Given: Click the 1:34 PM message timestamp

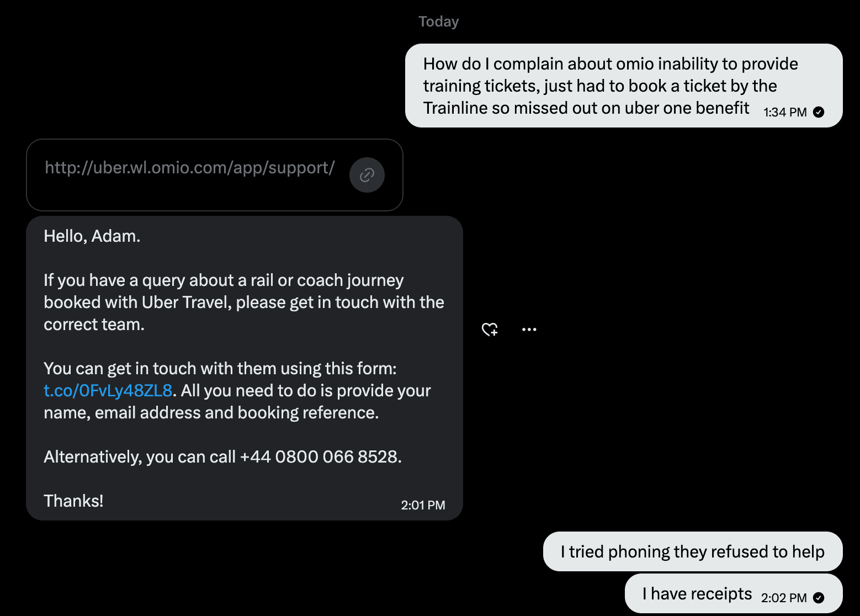Looking at the screenshot, I should pyautogui.click(x=784, y=112).
